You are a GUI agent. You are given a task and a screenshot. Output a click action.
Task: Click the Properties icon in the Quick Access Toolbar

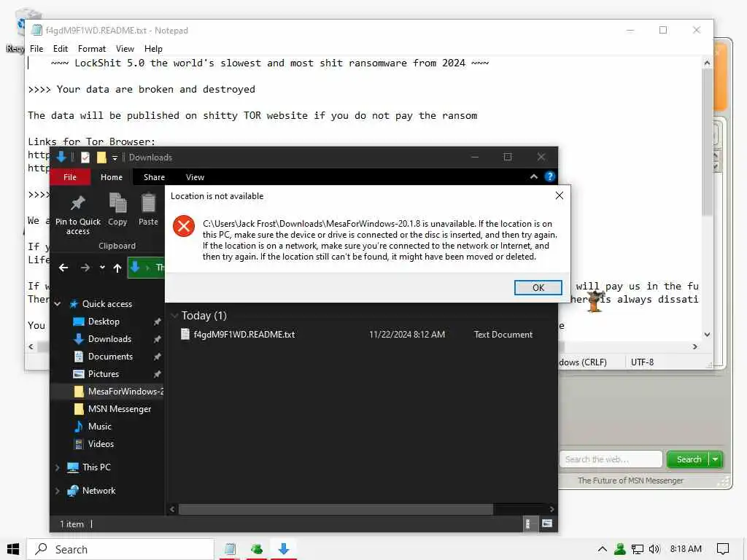coord(85,157)
